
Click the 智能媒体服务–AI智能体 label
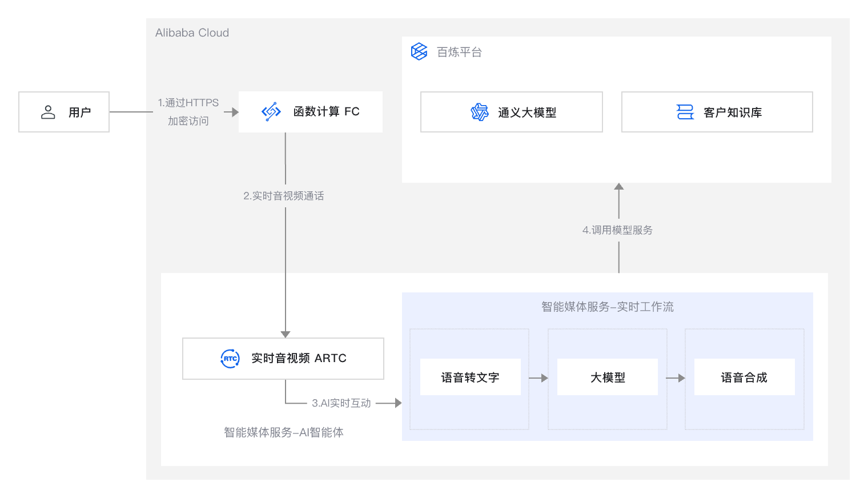284,432
